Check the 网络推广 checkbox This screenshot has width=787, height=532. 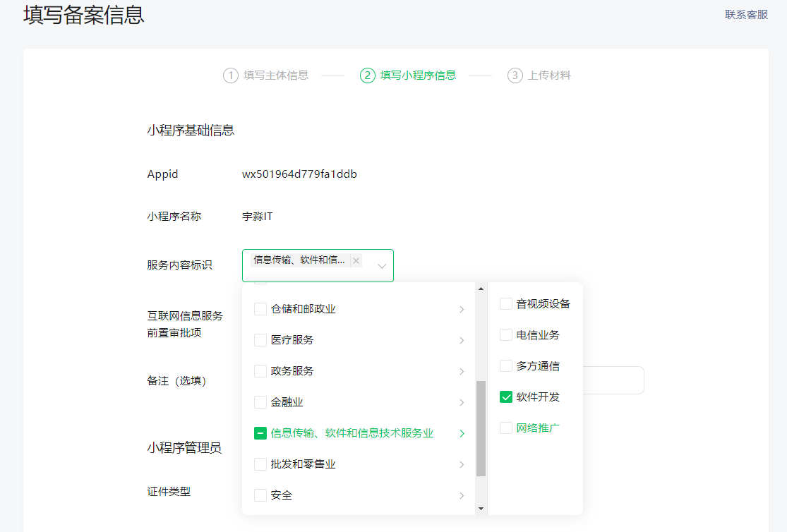(x=506, y=428)
